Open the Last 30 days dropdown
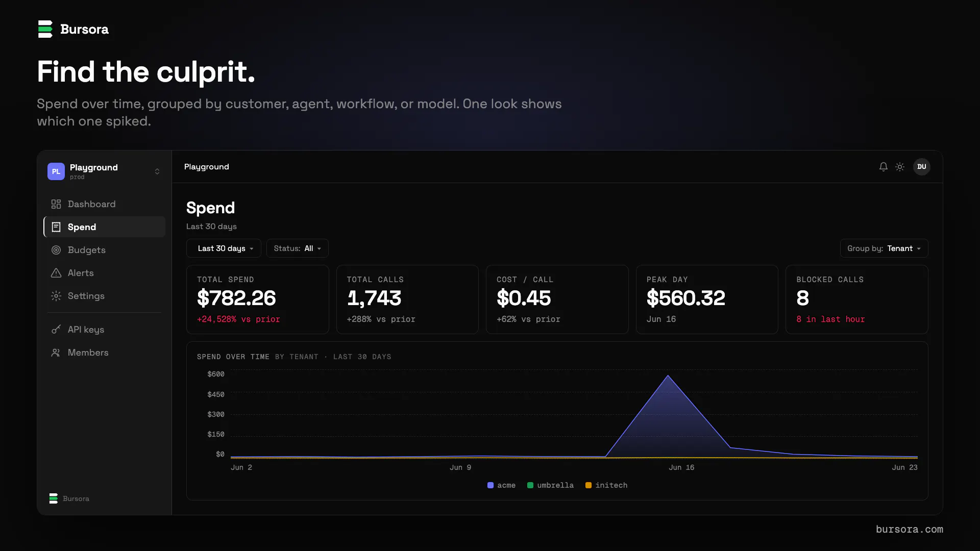 [224, 248]
